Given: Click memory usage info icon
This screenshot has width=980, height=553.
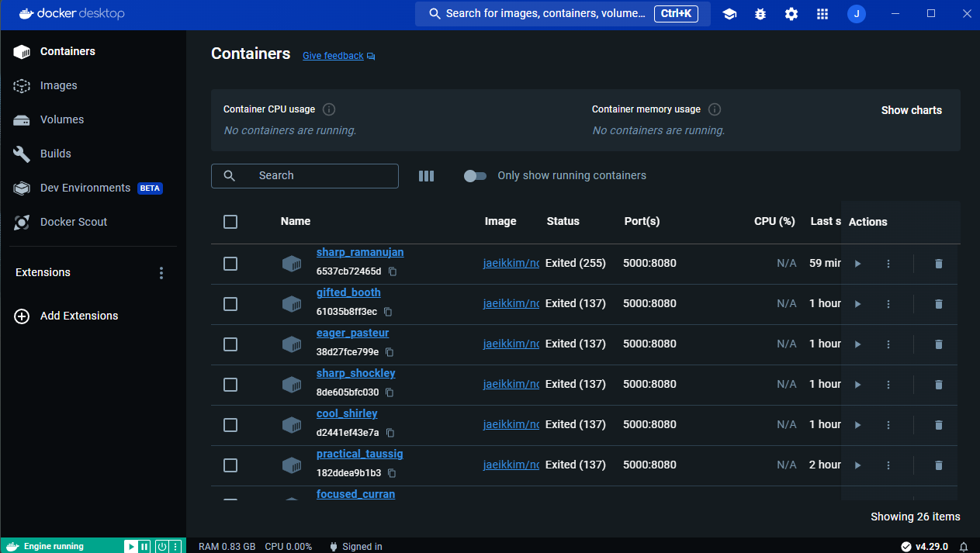Looking at the screenshot, I should [x=715, y=109].
